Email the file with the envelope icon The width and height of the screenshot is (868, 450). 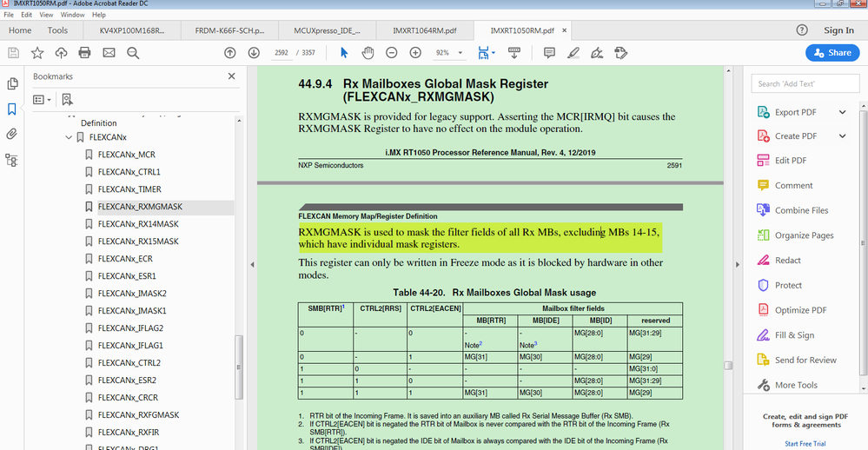click(109, 53)
